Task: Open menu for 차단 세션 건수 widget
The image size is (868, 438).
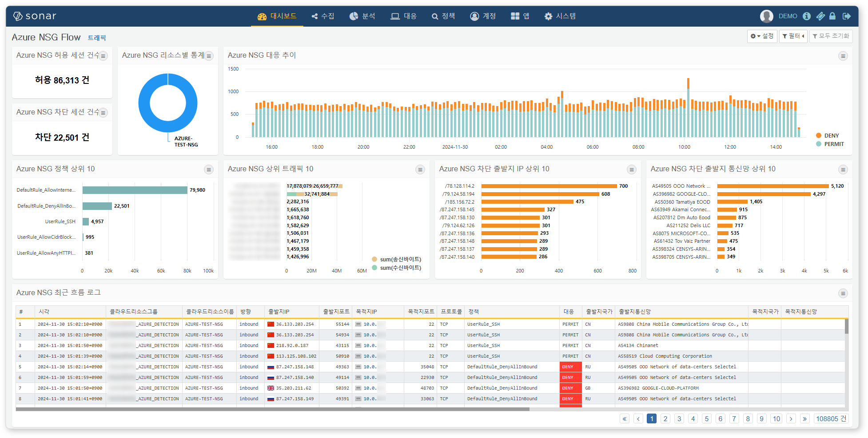Action: tap(103, 113)
